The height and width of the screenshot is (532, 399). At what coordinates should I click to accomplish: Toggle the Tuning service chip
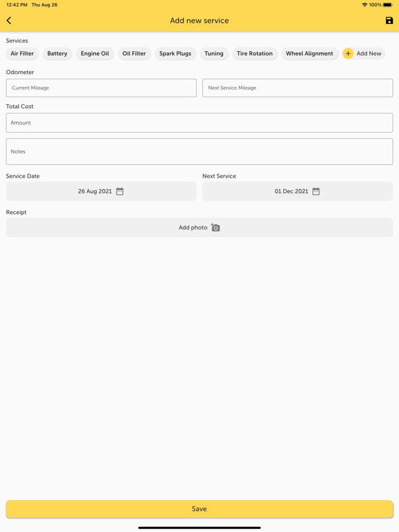(x=214, y=54)
